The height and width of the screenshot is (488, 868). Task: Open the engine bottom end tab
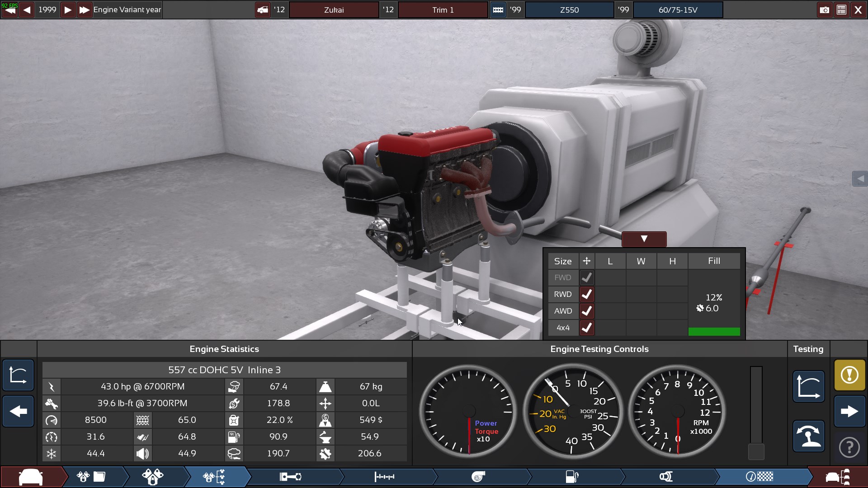[x=153, y=477]
